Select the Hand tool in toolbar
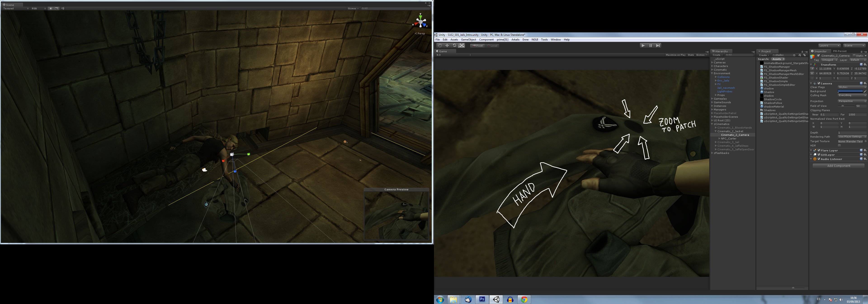The height and width of the screenshot is (304, 868). (x=439, y=45)
